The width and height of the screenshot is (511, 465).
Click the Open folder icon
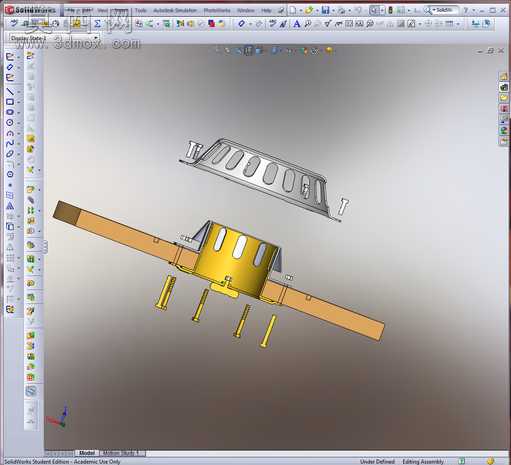click(309, 10)
